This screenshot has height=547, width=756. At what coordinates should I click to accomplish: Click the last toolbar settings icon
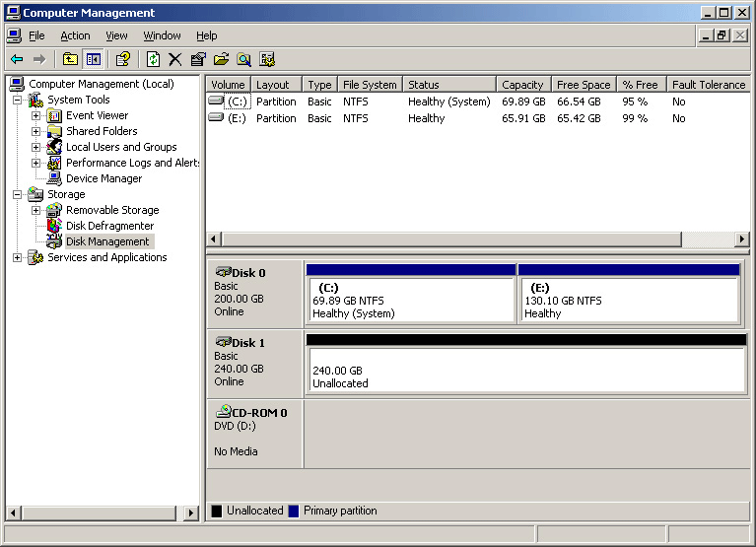coord(267,59)
